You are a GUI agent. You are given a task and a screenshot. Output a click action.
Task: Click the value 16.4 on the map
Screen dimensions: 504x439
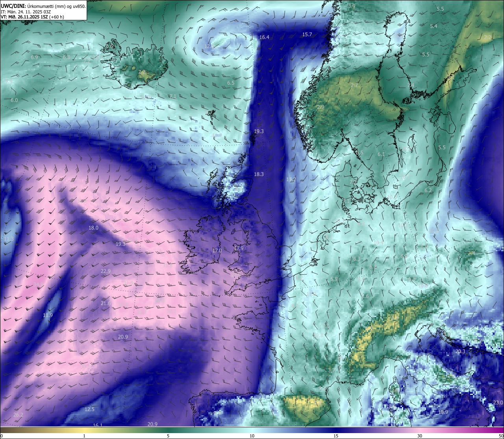point(265,37)
